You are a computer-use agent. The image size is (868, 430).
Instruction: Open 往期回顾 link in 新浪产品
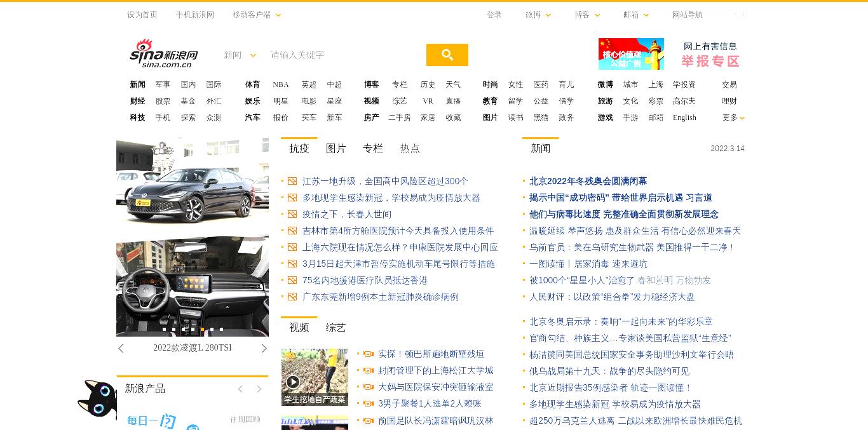(245, 419)
